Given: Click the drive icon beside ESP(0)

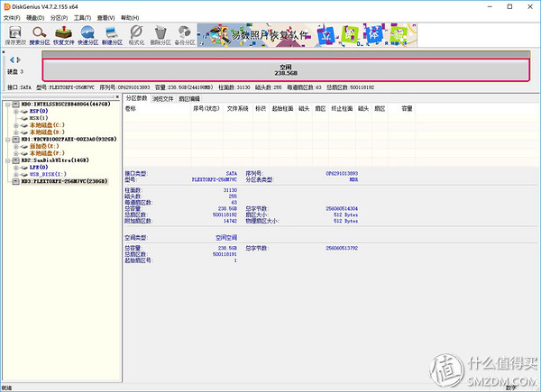Looking at the screenshot, I should [23, 111].
